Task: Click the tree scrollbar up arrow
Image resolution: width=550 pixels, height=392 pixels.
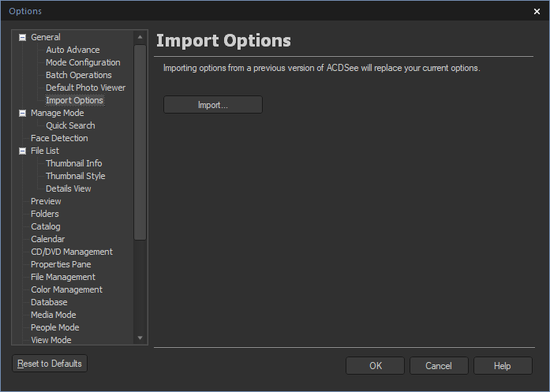Action: (140, 37)
